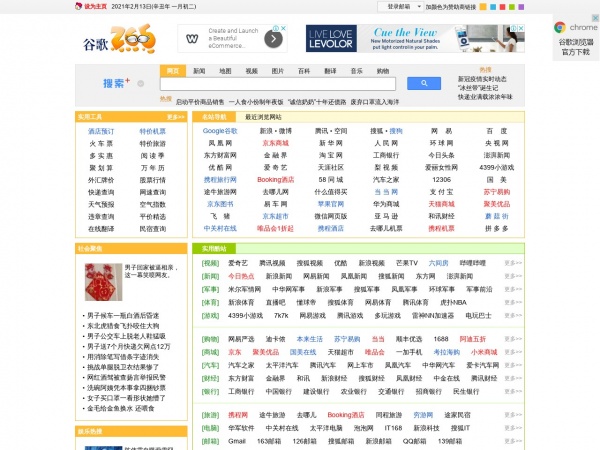
Task: Open the 哔哩哔哩 link
Action: 473,263
